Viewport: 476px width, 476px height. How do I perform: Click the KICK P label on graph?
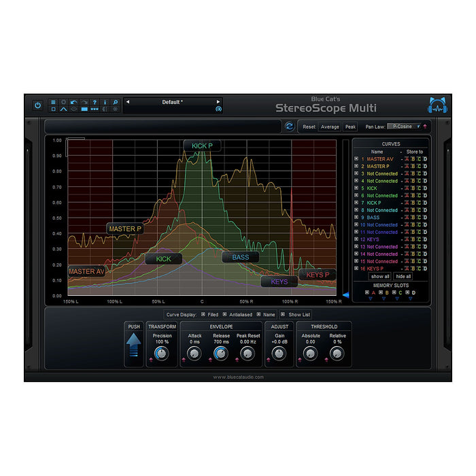coord(202,146)
